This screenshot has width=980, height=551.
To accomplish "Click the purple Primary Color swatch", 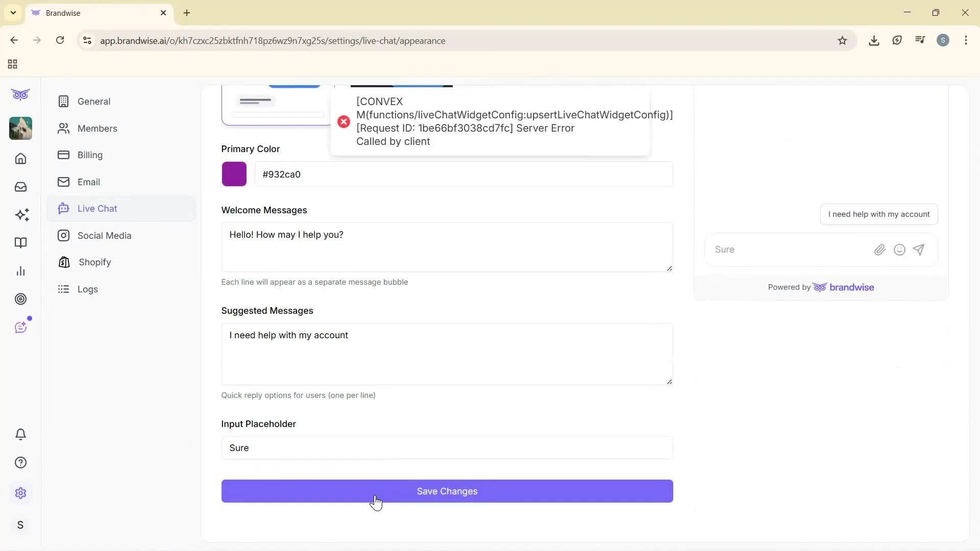I will (x=234, y=174).
